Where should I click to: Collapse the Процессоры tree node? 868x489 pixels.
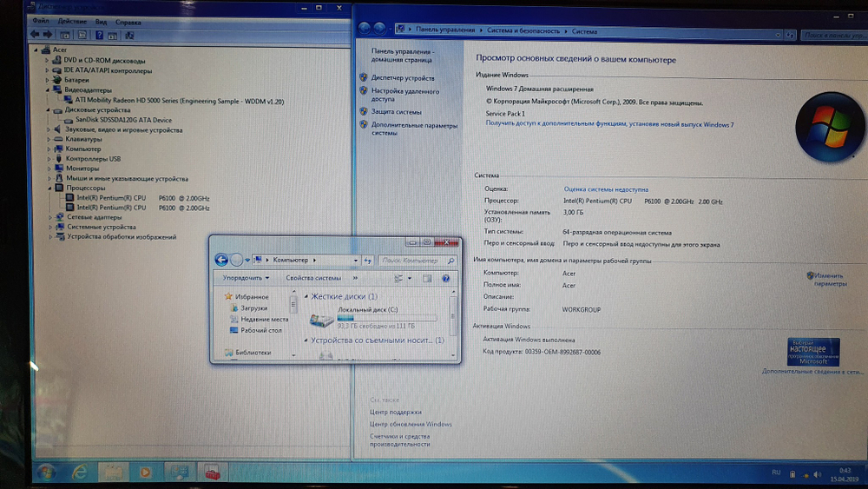coord(48,188)
